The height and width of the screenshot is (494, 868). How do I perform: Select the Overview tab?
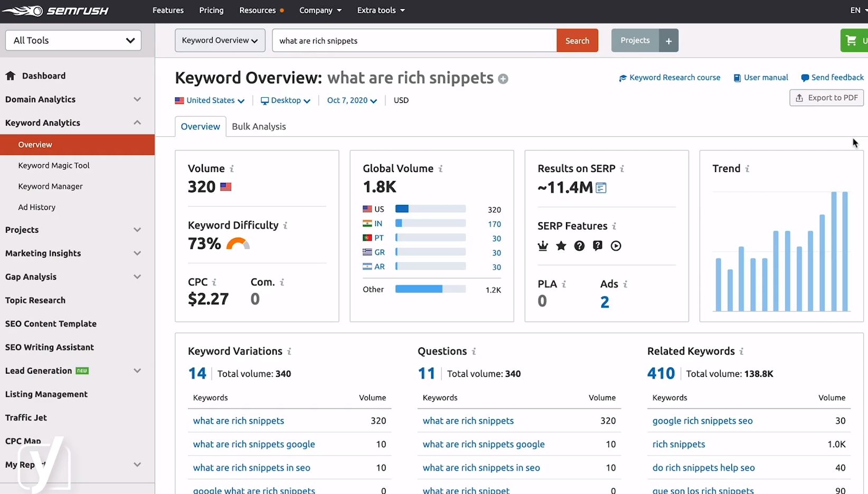pyautogui.click(x=200, y=127)
